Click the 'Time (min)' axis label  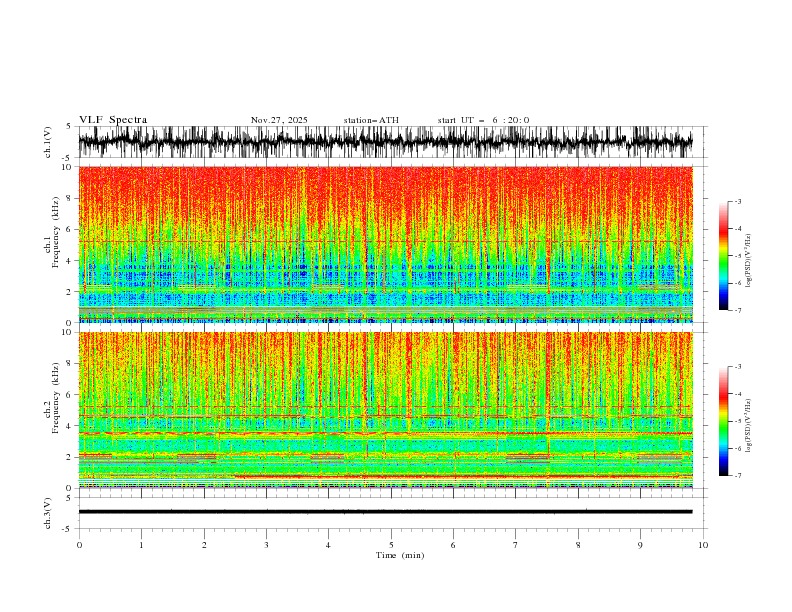tap(400, 555)
